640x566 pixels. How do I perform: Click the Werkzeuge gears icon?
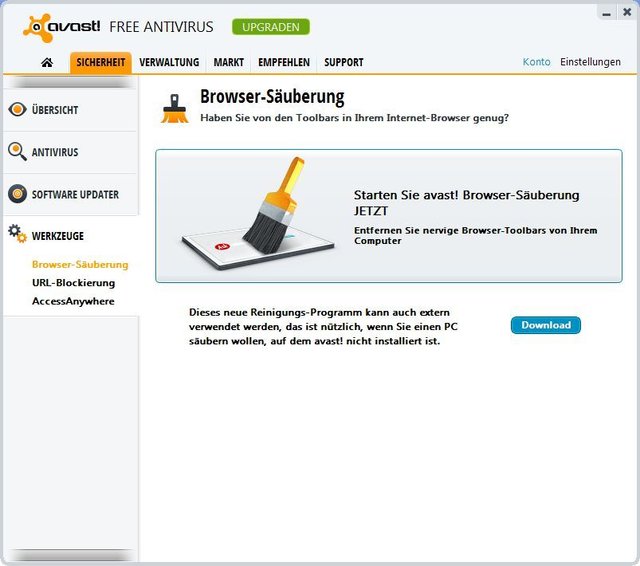pos(18,233)
